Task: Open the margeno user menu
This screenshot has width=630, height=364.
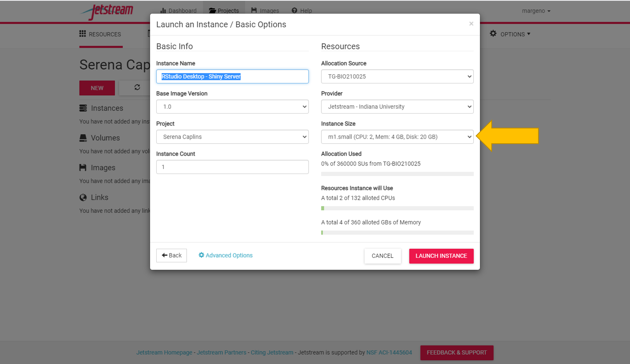Action: click(x=536, y=11)
